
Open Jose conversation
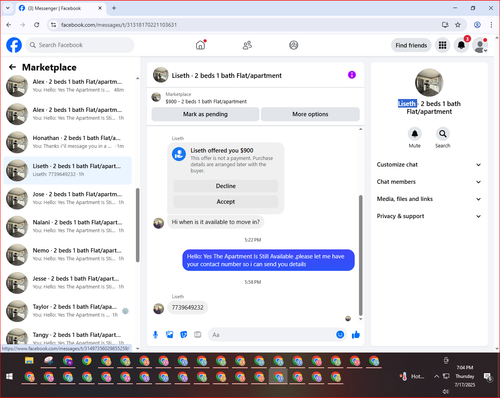tap(68, 198)
